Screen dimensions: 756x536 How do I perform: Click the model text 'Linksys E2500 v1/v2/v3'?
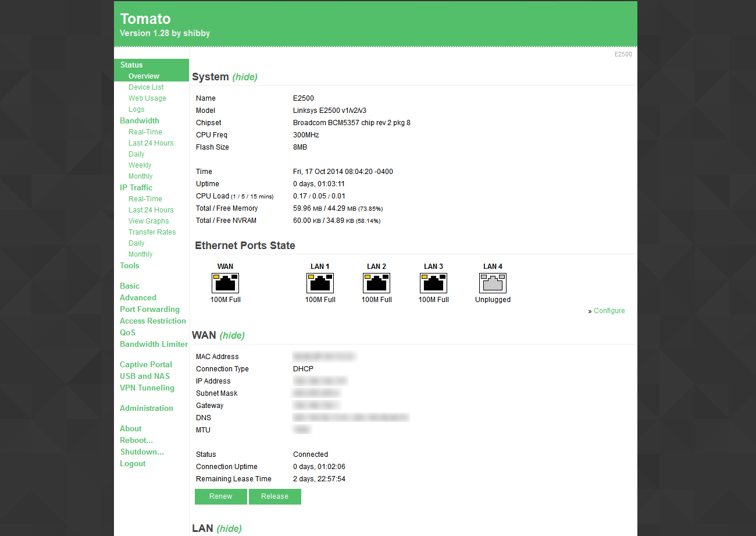(x=330, y=111)
